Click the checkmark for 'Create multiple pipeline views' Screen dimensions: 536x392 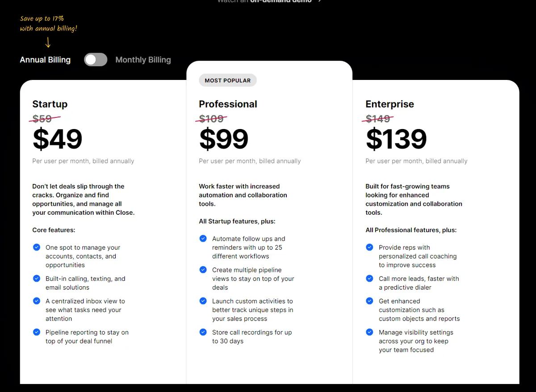tap(203, 270)
